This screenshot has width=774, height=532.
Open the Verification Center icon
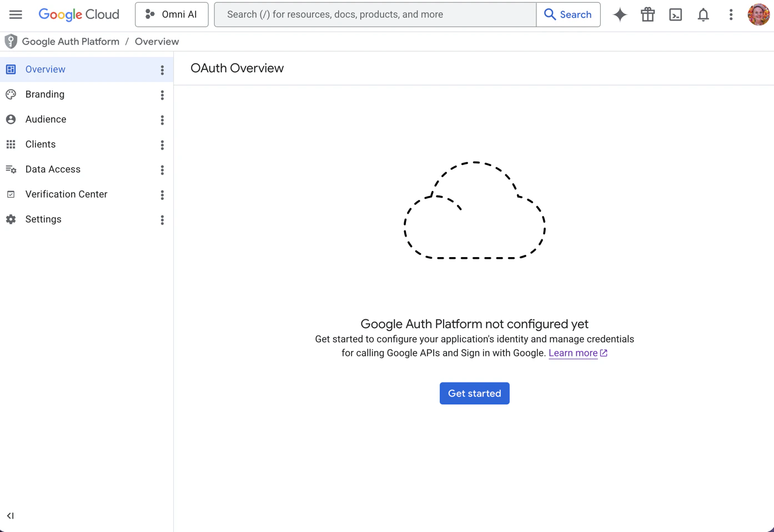(11, 194)
